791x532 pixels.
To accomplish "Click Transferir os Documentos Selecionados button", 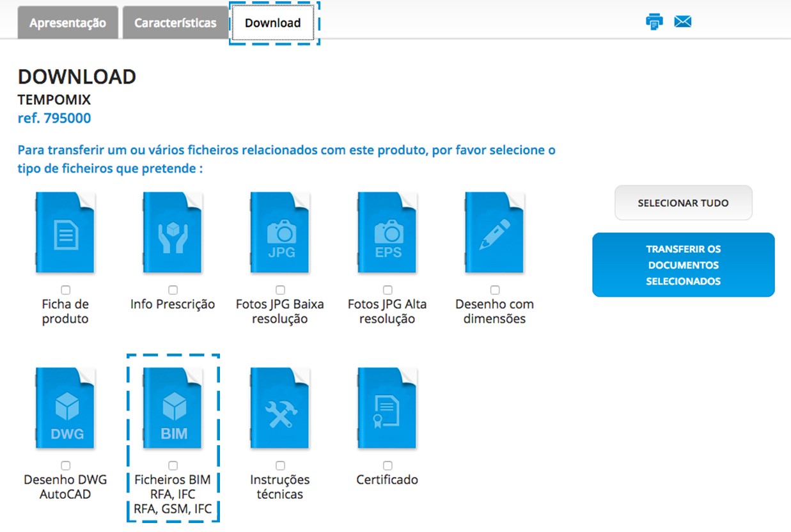I will pos(683,265).
